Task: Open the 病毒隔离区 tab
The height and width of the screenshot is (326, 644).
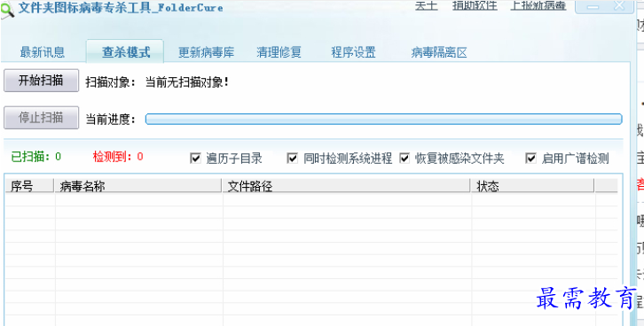Action: [x=439, y=52]
